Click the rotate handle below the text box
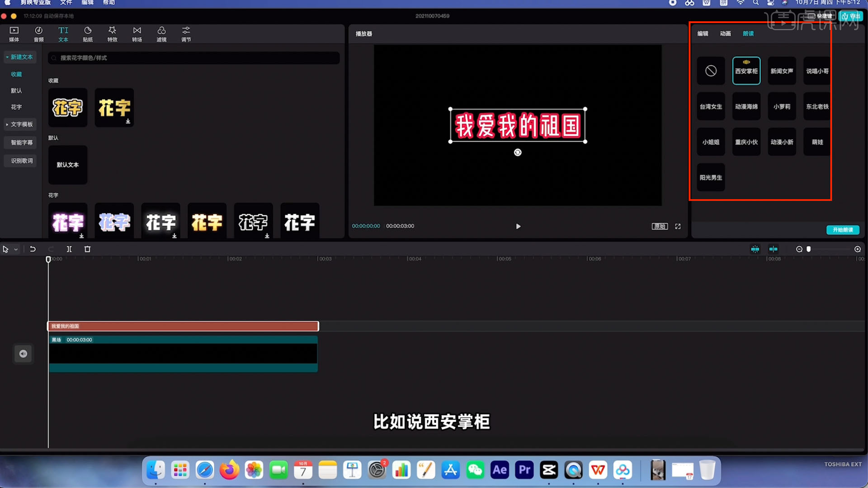868x488 pixels. pyautogui.click(x=518, y=153)
